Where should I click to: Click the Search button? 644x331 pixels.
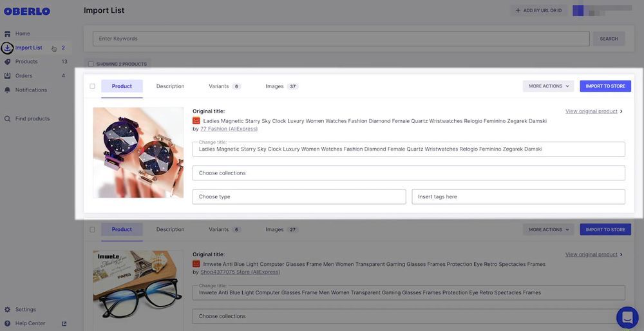609,39
